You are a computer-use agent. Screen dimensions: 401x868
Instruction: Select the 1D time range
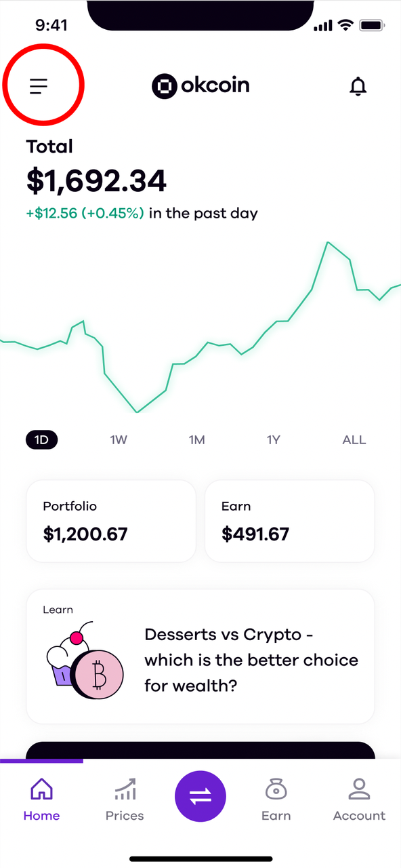click(42, 439)
